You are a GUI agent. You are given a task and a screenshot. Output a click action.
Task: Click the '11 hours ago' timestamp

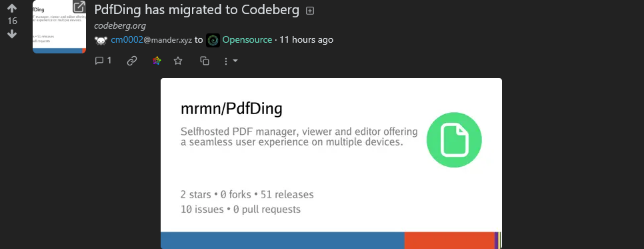[x=307, y=40]
